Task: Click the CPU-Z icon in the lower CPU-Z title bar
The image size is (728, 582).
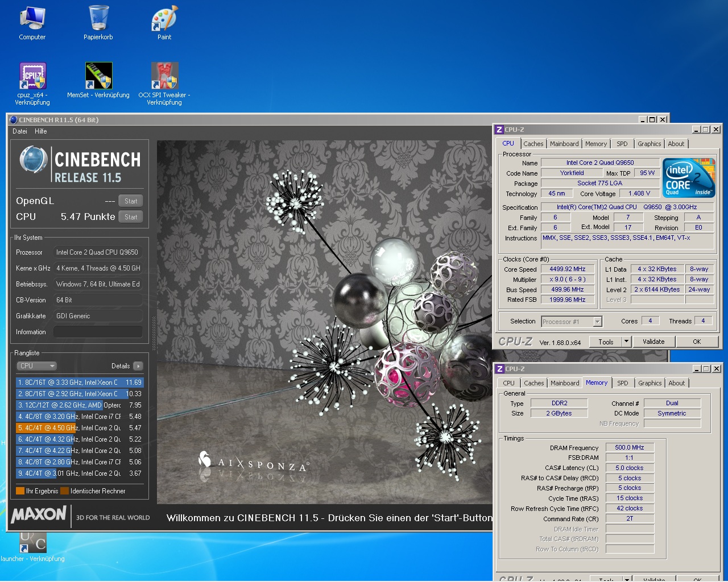Action: 500,369
